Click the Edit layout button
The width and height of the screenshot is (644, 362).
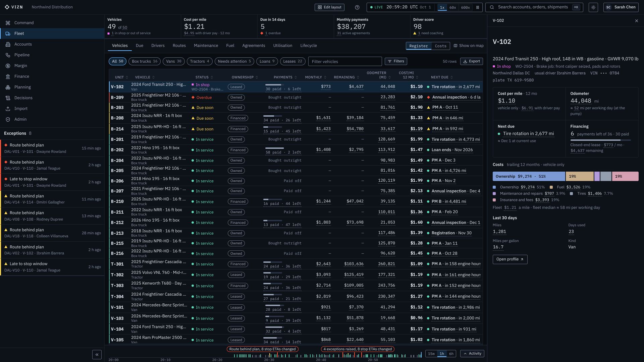click(x=329, y=7)
